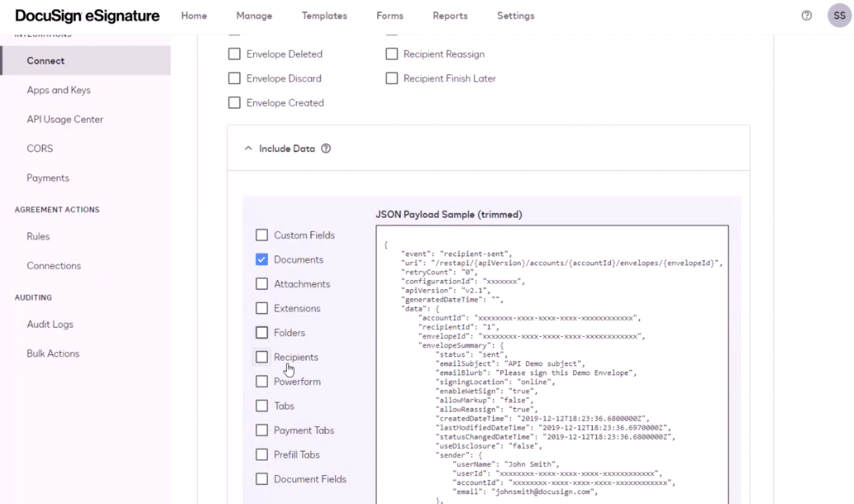Screen dimensions: 854x504
Task: Enable the Recipients checkbox
Action: (262, 357)
